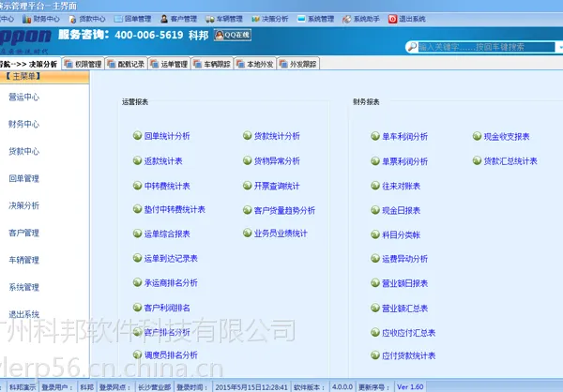The height and width of the screenshot is (392, 563).
Task: Select 系统管理 in the sidebar
Action: 24,287
